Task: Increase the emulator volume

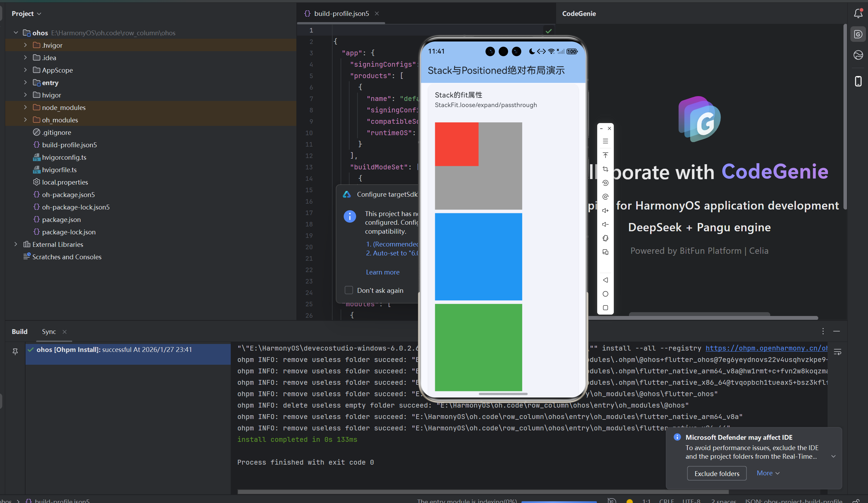Action: pyautogui.click(x=605, y=211)
